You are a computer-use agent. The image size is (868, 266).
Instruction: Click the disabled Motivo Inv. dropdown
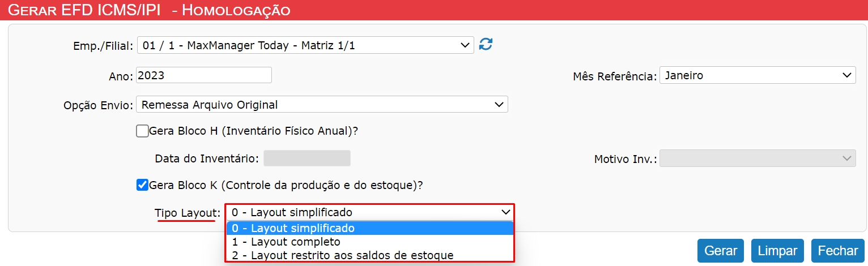coord(758,158)
